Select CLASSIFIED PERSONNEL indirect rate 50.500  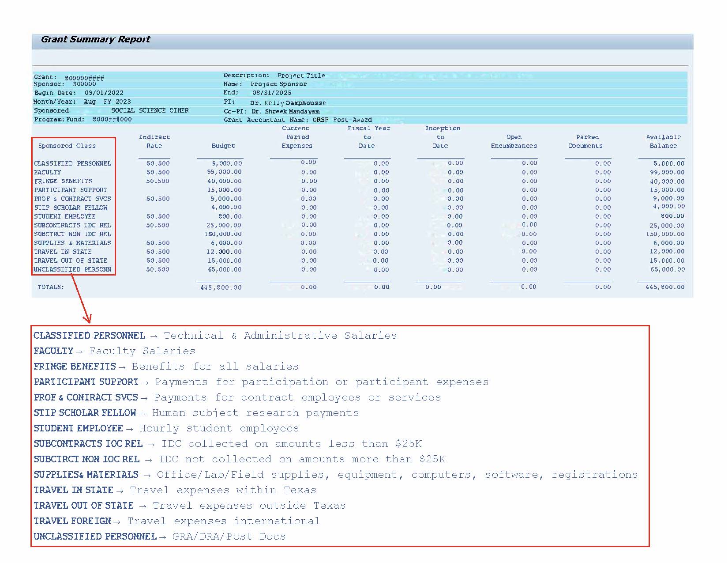click(158, 163)
